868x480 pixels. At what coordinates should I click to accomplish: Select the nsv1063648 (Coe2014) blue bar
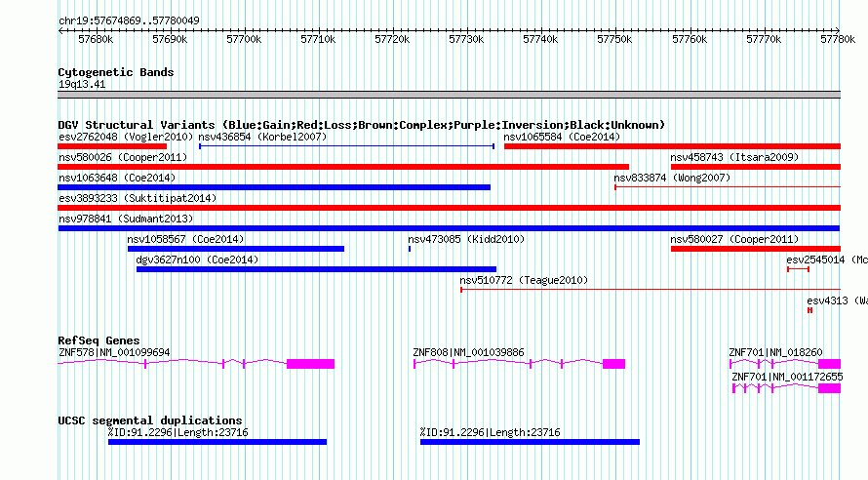pos(274,187)
